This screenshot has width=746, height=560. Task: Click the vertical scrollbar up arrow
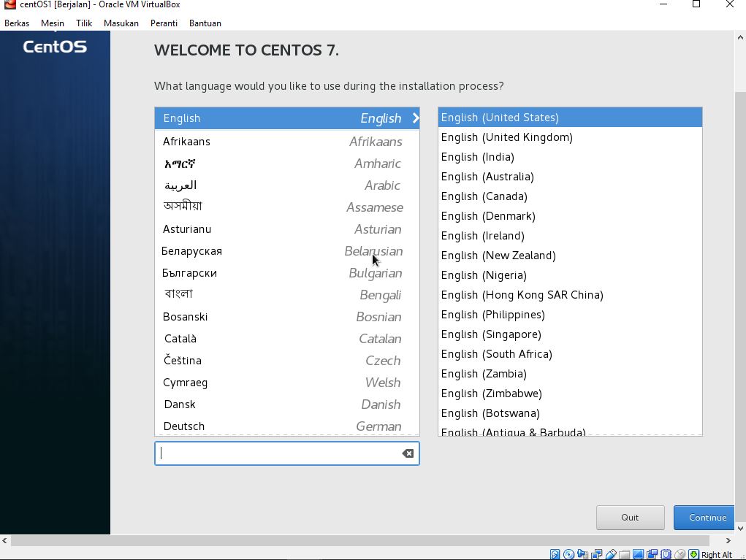[x=740, y=37]
